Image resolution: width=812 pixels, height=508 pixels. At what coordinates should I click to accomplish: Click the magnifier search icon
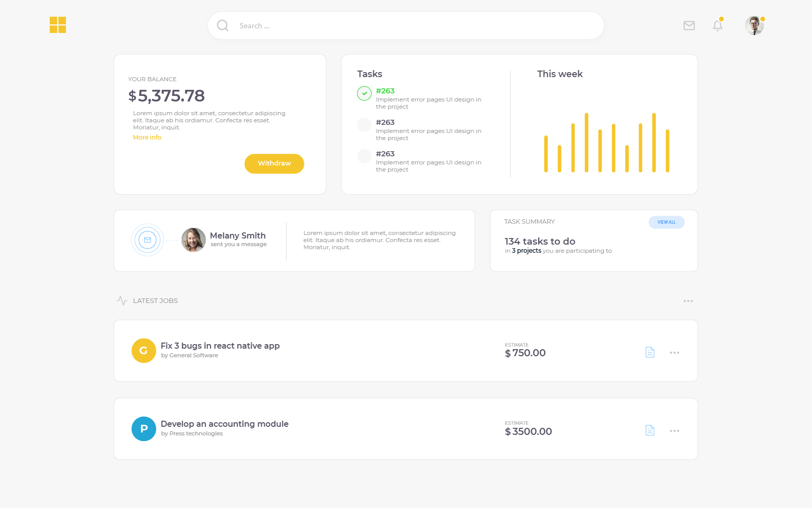click(223, 25)
